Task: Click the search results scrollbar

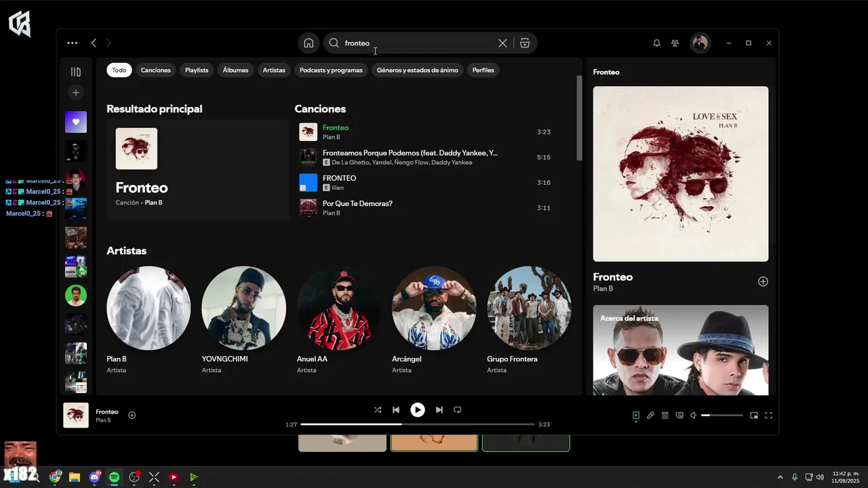Action: pyautogui.click(x=579, y=117)
